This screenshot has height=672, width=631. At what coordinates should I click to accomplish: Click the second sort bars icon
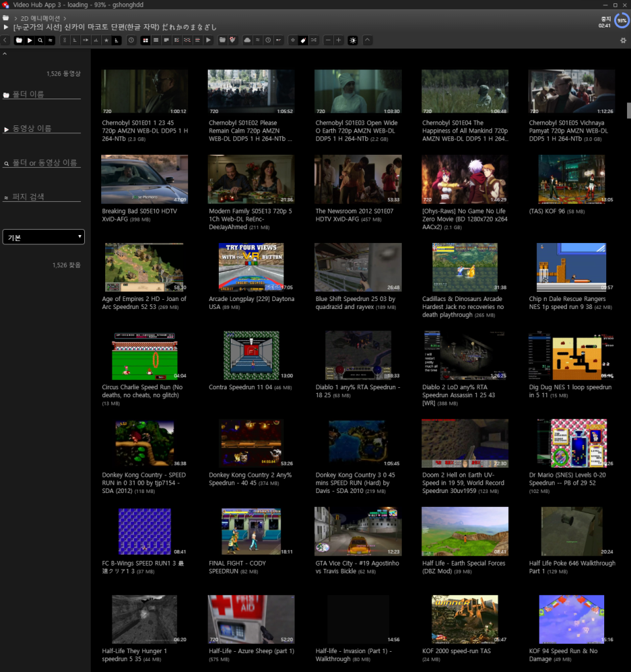coord(75,40)
